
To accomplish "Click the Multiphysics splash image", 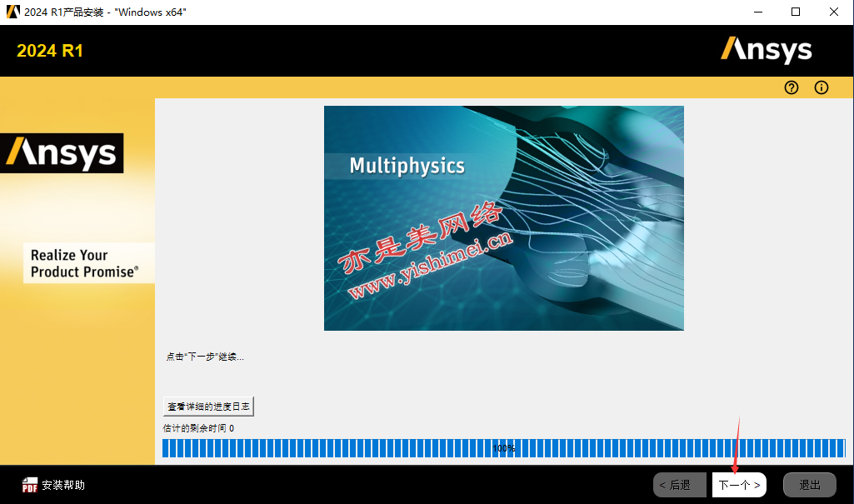I will 504,218.
